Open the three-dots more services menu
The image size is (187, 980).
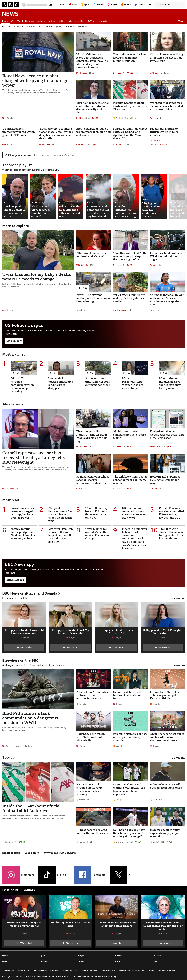[151, 5]
